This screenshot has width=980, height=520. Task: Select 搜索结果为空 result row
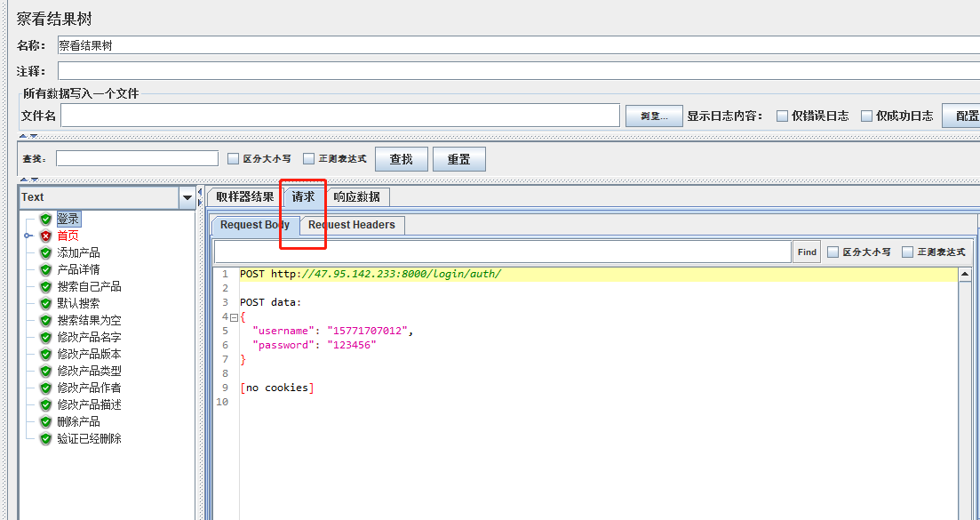click(x=90, y=321)
